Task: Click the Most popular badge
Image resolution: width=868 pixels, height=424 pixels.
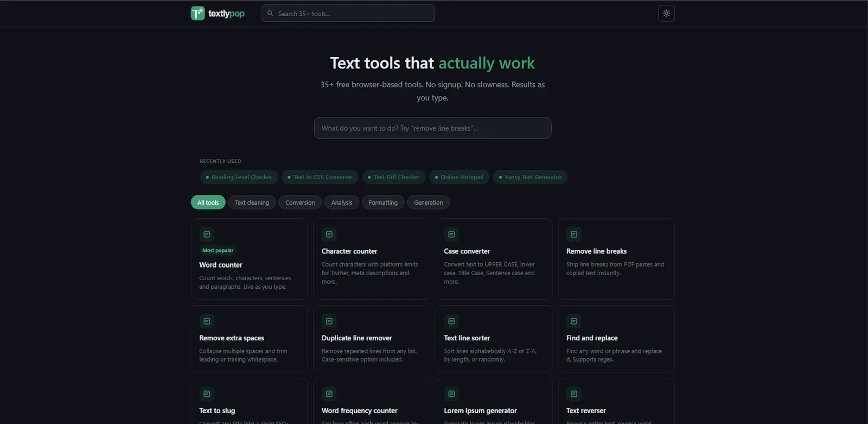Action: 218,250
